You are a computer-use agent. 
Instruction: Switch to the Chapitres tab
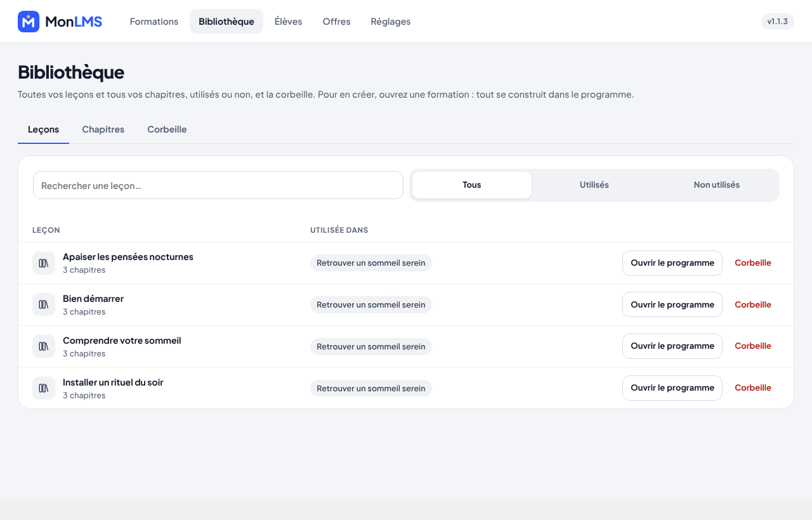(103, 129)
